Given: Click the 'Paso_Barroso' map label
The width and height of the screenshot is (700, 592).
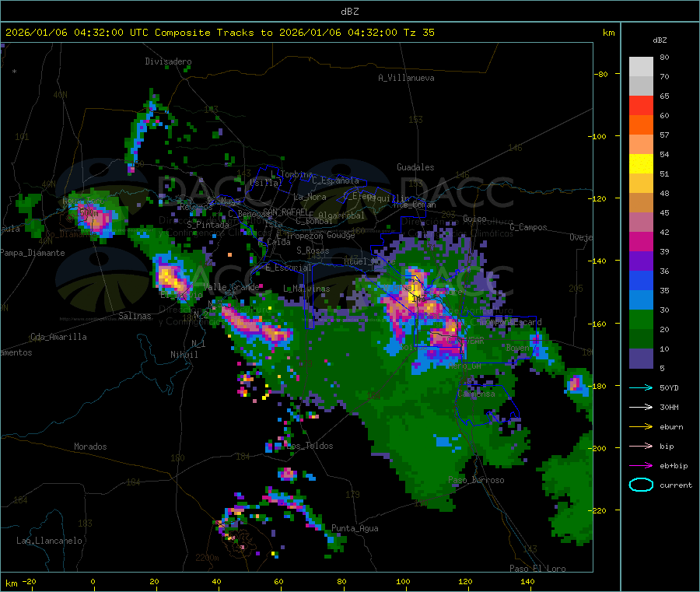Looking at the screenshot, I should click(x=476, y=480).
